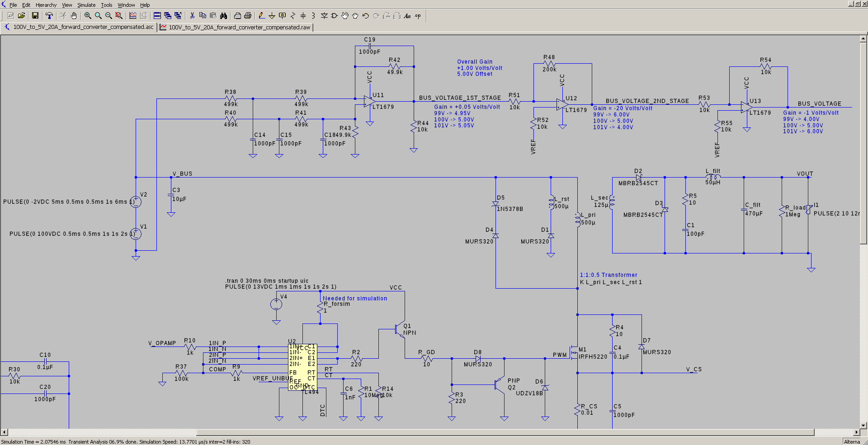Viewport: 868px width, 445px height.
Task: Select the Place Diode tool
Action: tap(324, 16)
